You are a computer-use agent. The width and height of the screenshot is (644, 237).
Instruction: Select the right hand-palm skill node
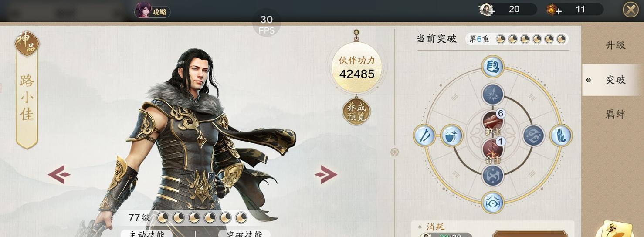(x=561, y=135)
